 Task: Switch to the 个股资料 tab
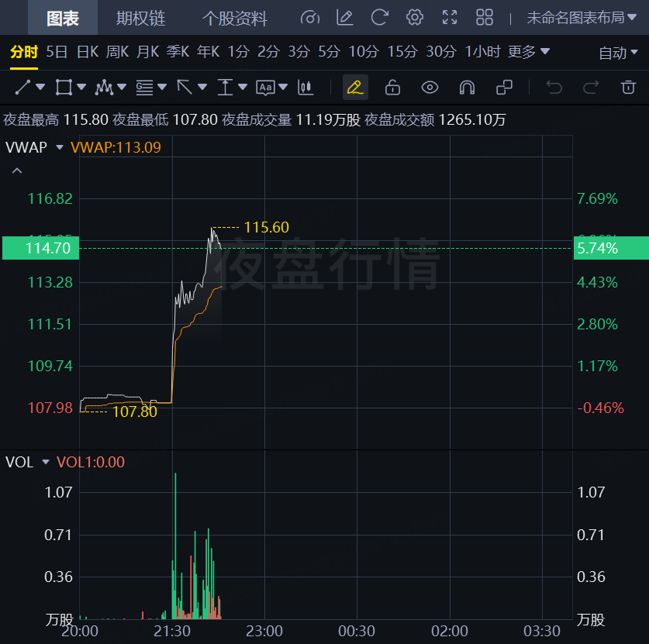234,18
